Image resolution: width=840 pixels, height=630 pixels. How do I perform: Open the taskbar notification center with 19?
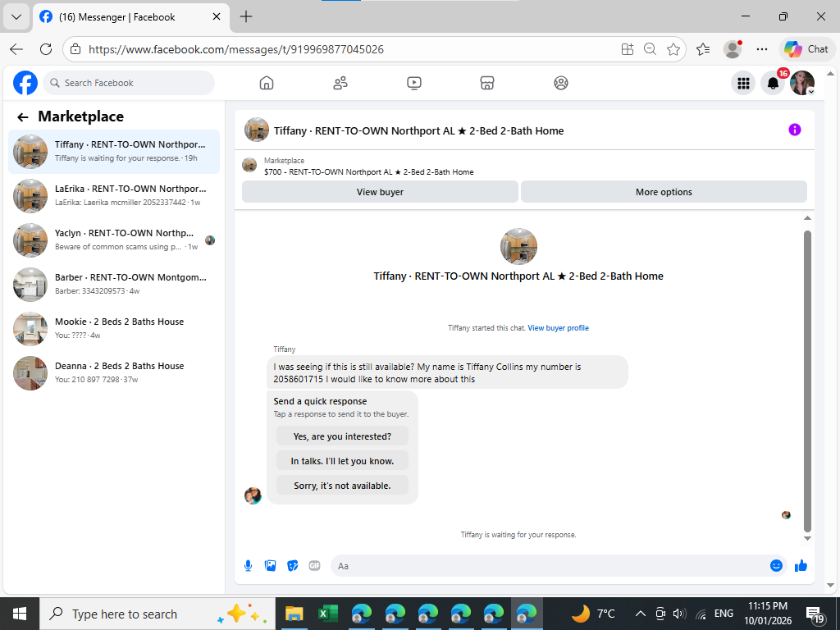[816, 615]
